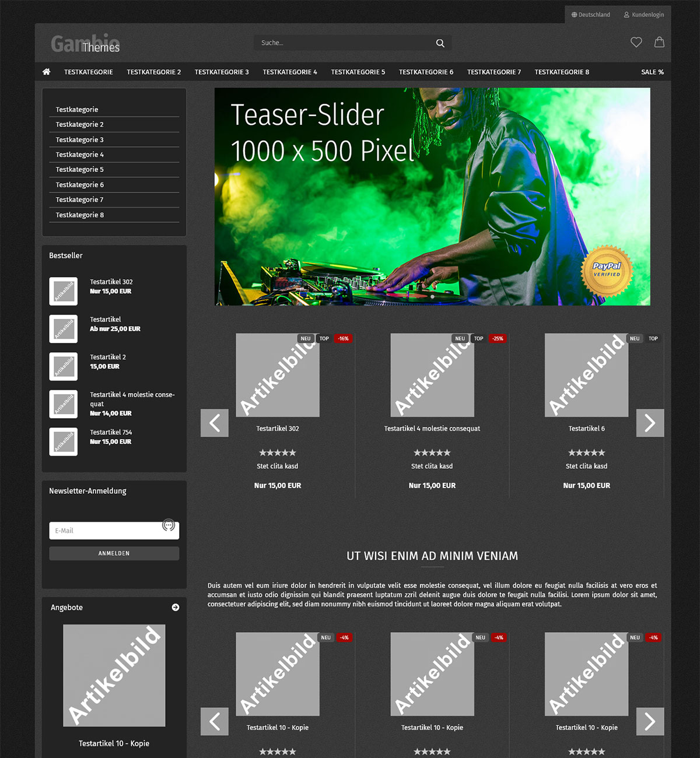Go to homepage via the house icon
Screen dimensions: 700x758
point(46,71)
